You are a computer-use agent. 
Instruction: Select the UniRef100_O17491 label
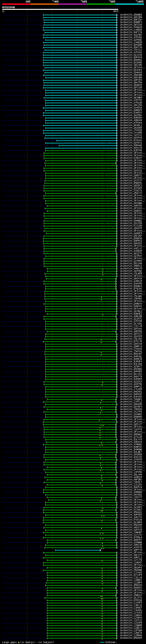point(131,324)
